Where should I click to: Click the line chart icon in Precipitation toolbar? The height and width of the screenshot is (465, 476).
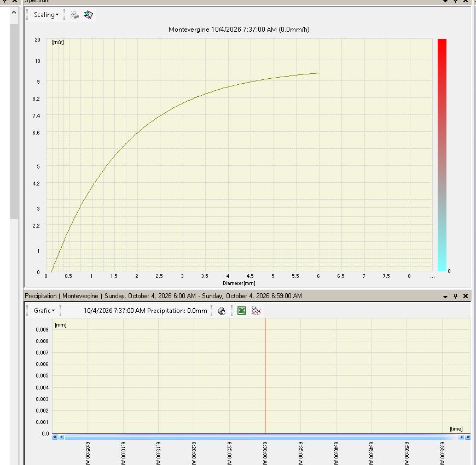coord(256,311)
